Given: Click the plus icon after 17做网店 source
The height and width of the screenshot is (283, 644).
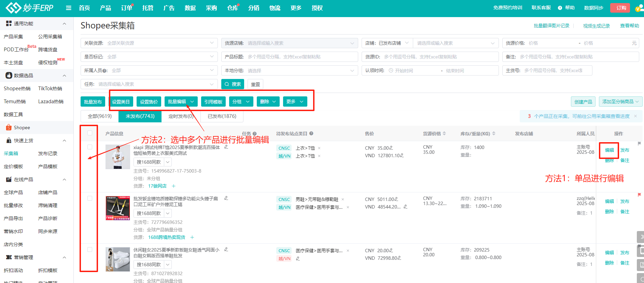Looking at the screenshot, I should pos(173,186).
